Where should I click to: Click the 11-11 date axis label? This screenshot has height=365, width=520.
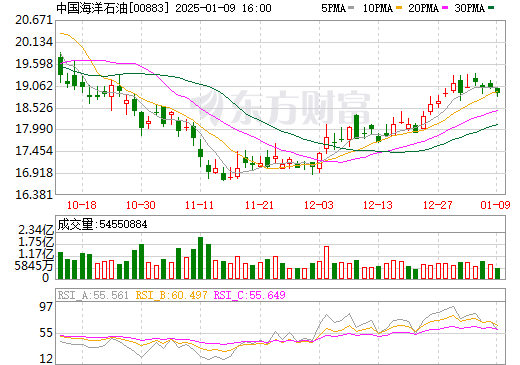tap(199, 205)
